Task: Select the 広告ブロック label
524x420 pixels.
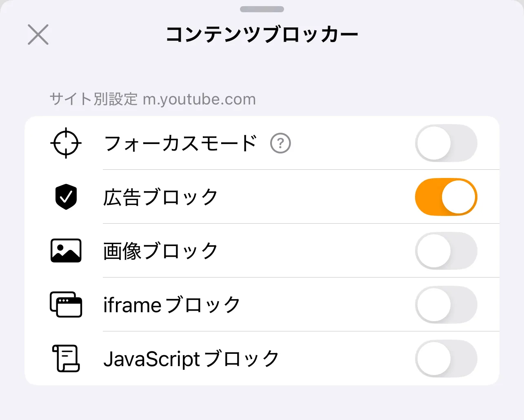Action: coord(160,197)
